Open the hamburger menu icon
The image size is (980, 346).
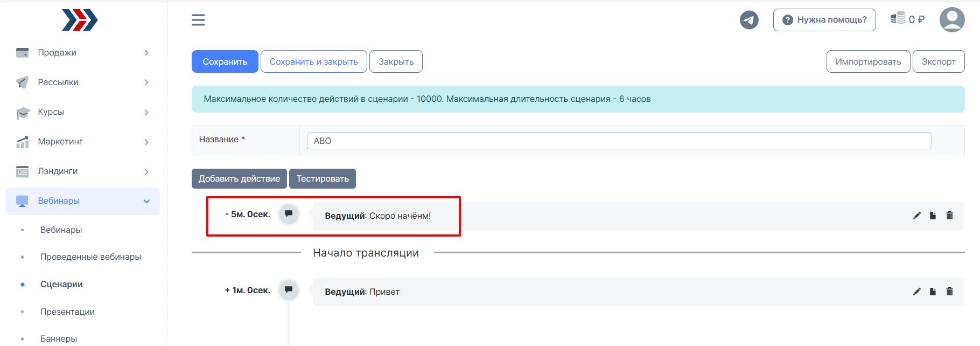[x=198, y=20]
